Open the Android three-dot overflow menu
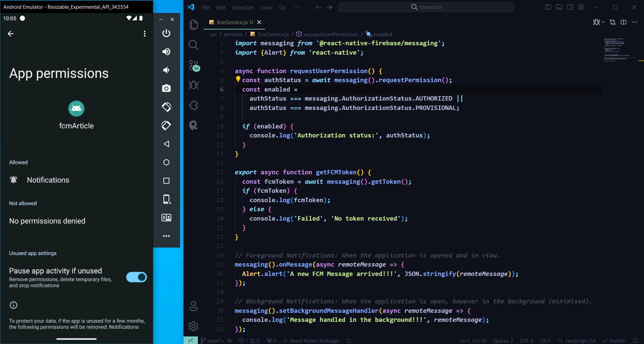 pos(145,34)
